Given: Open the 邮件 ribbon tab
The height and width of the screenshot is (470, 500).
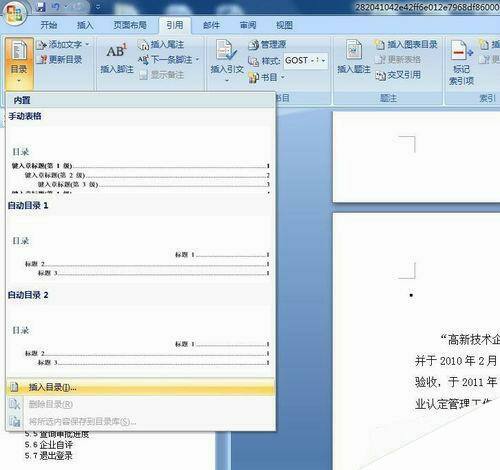Looking at the screenshot, I should pyautogui.click(x=211, y=25).
